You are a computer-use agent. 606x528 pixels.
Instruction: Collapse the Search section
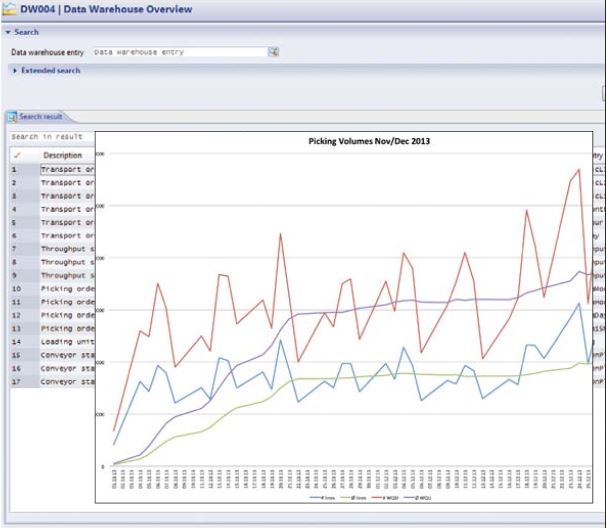(x=8, y=32)
